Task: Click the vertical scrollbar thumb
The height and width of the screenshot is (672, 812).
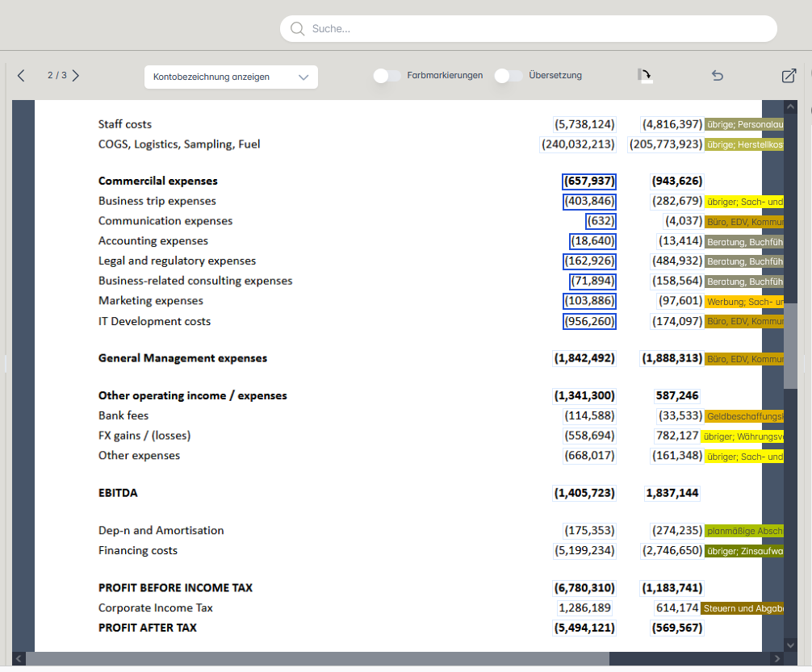Action: (x=790, y=345)
